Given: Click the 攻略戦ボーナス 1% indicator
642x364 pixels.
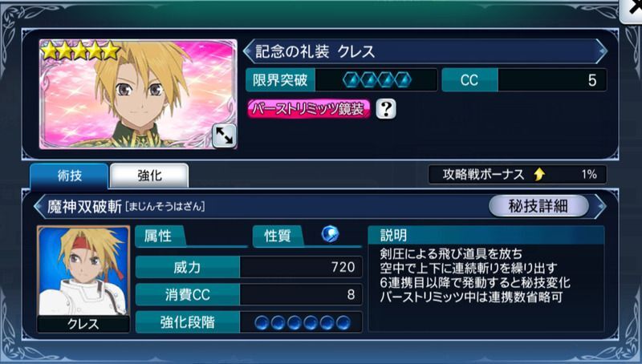Looking at the screenshot, I should [x=518, y=175].
